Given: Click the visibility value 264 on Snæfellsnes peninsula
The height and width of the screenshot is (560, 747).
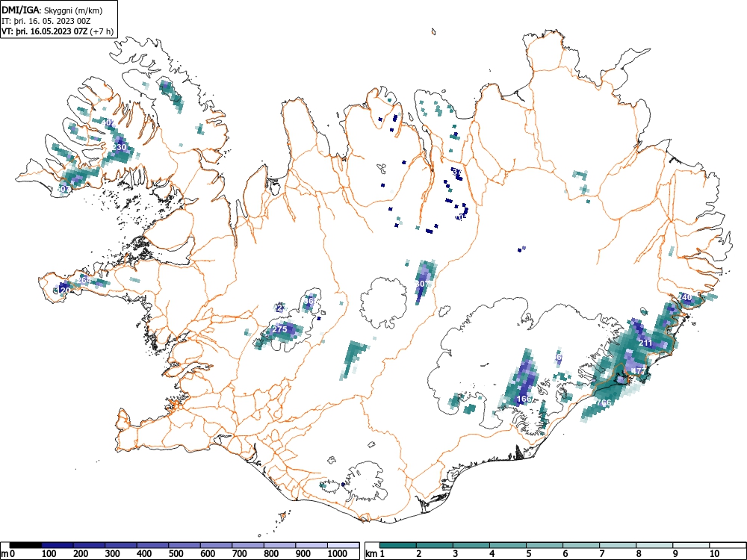Looking at the screenshot, I should tap(84, 280).
